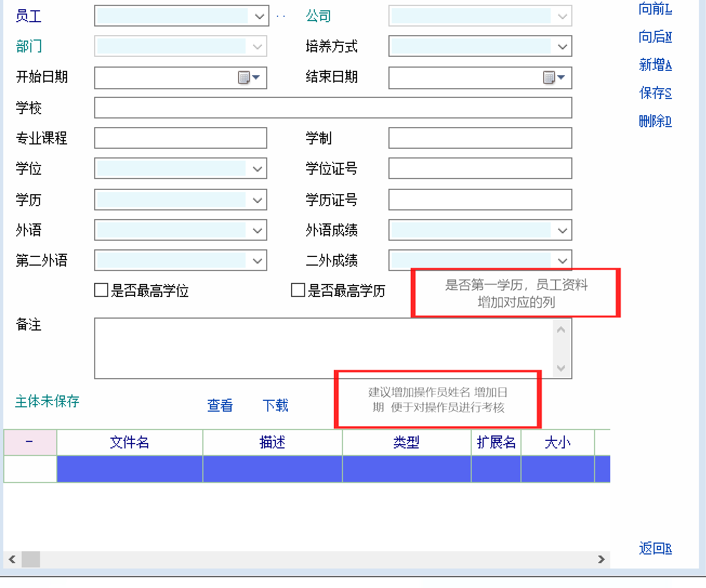The height and width of the screenshot is (588, 706).
Task: Click the 类型 column header
Action: pos(406,442)
